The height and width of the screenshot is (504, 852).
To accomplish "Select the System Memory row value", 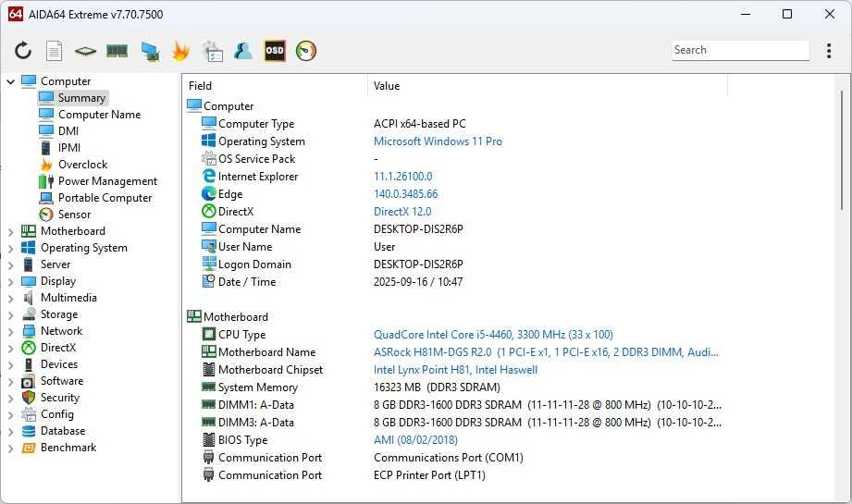I will click(x=437, y=387).
